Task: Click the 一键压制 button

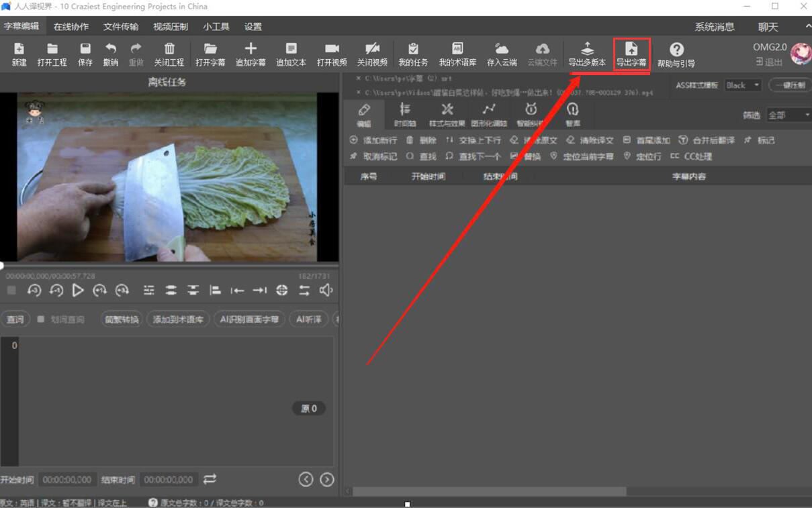Action: click(789, 85)
